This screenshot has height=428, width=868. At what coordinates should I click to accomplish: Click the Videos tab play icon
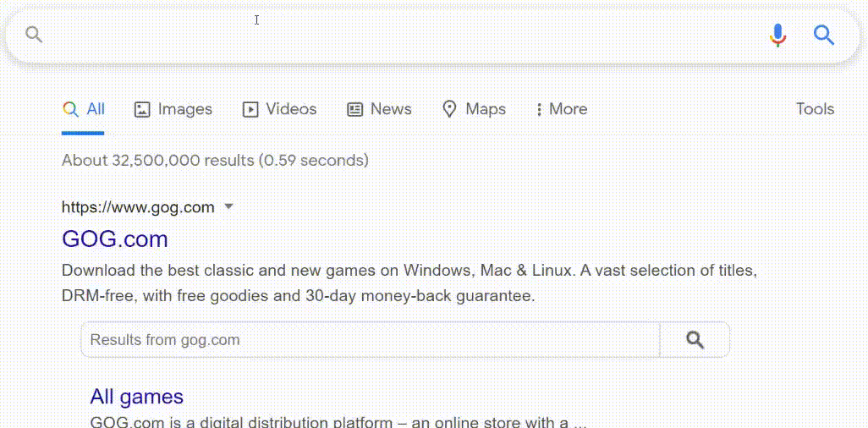click(250, 110)
